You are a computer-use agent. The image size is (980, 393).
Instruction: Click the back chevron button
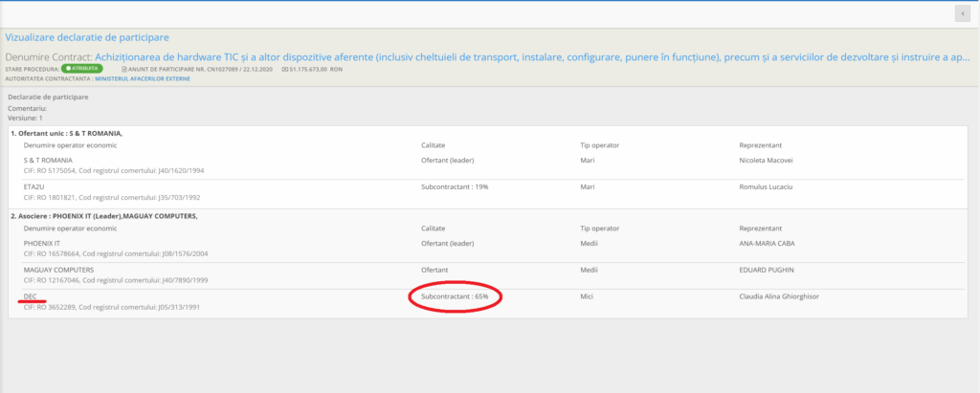point(963,14)
